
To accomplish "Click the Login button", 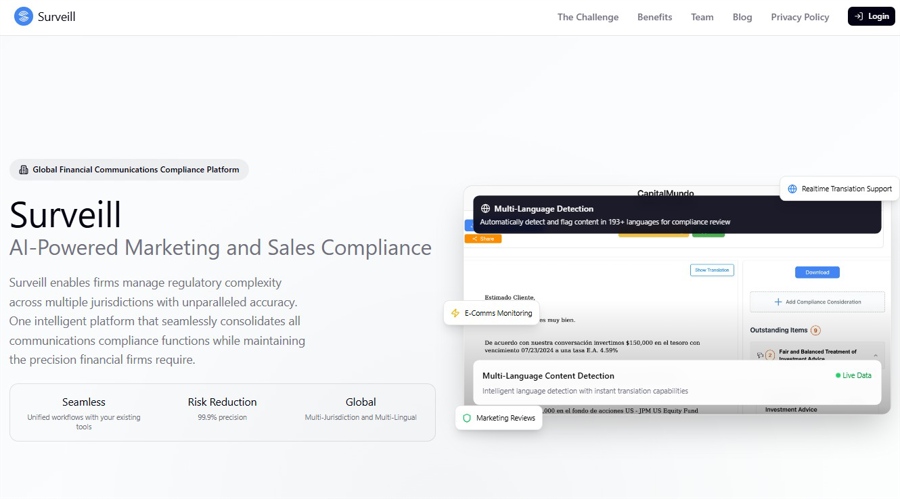I will 871,16.
